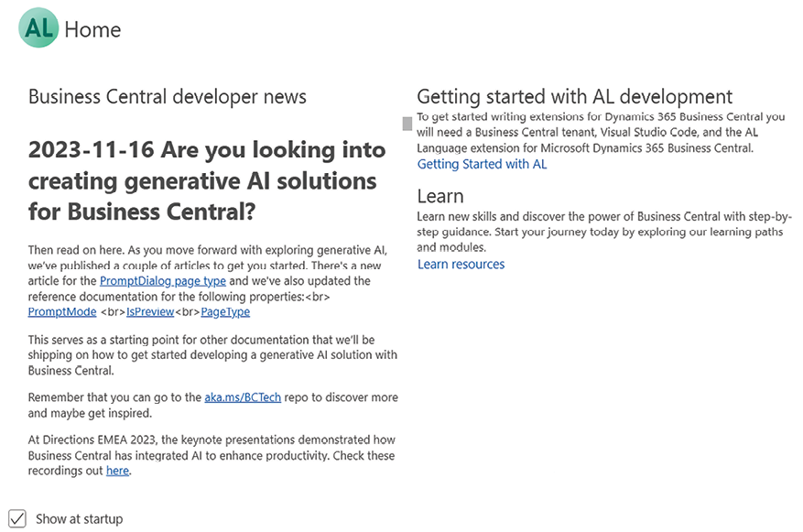This screenshot has height=532, width=803.
Task: Open the recordings 'here' link
Action: [x=118, y=471]
